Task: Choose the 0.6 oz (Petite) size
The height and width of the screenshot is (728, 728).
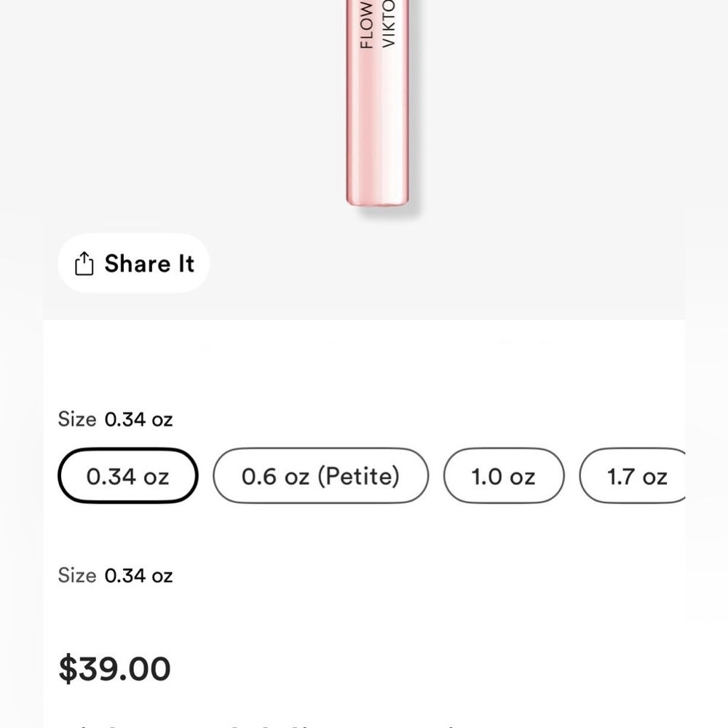Action: pyautogui.click(x=320, y=475)
